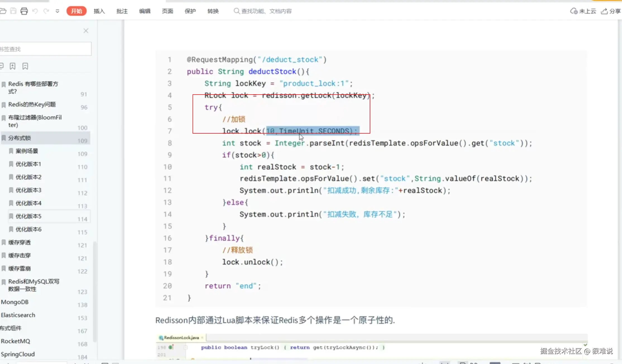The image size is (622, 364).
Task: Click the print icon in toolbar
Action: pyautogui.click(x=24, y=11)
